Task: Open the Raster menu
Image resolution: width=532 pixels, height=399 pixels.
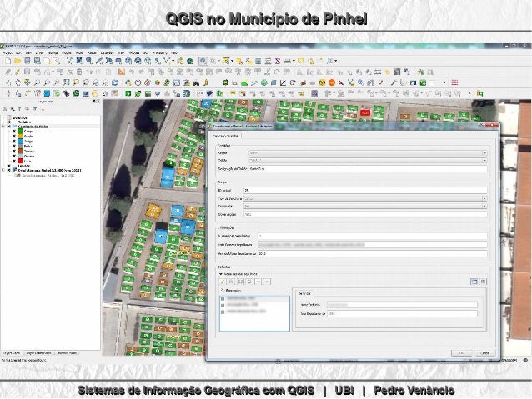Action: point(92,52)
